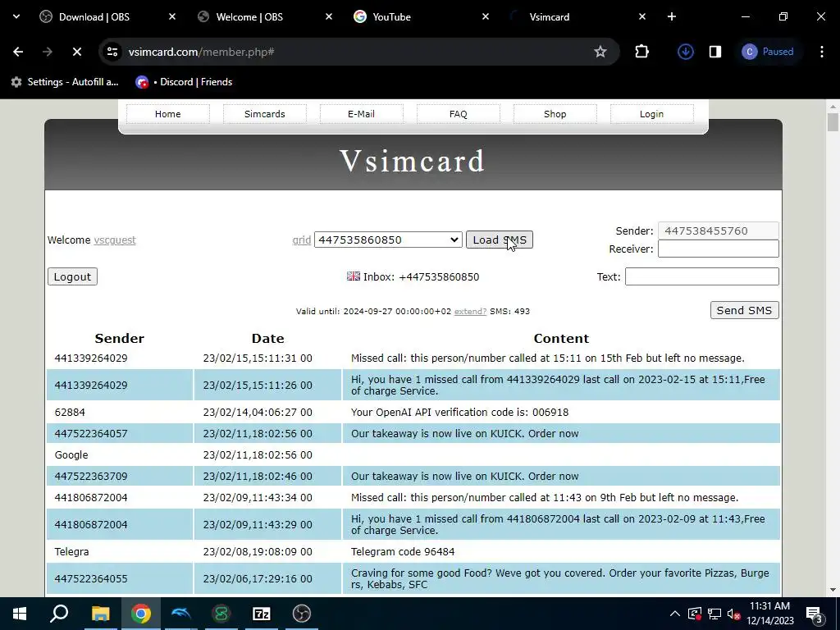The width and height of the screenshot is (840, 630).
Task: Click scrollbar down arrow
Action: tap(833, 590)
